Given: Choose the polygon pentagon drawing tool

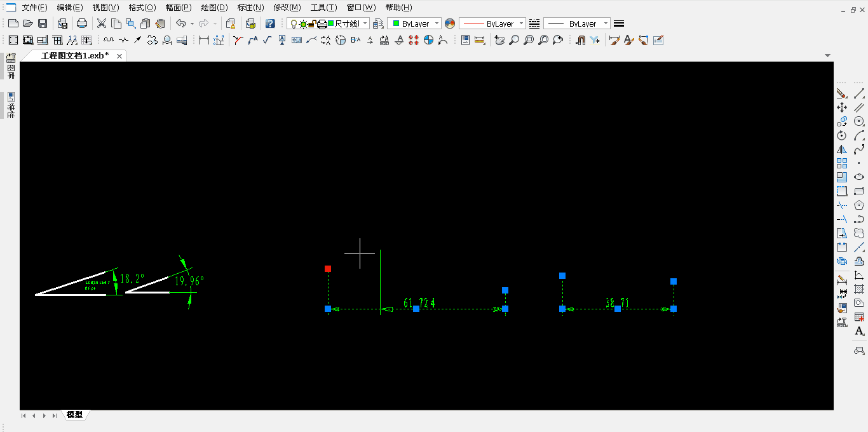Looking at the screenshot, I should tap(859, 205).
